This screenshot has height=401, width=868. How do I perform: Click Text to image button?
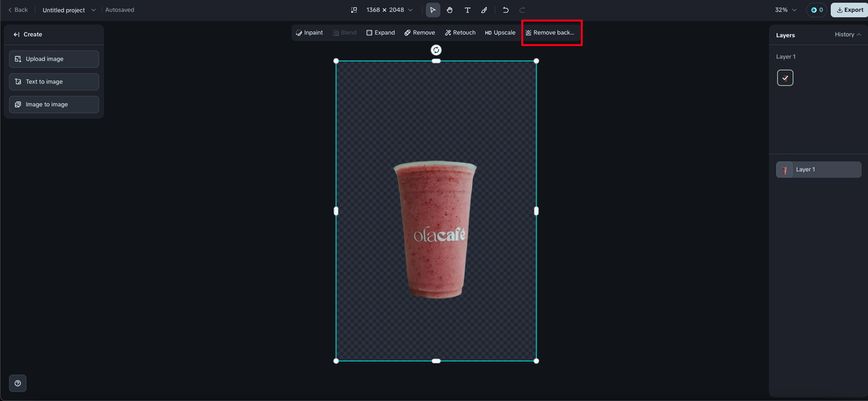[54, 81]
